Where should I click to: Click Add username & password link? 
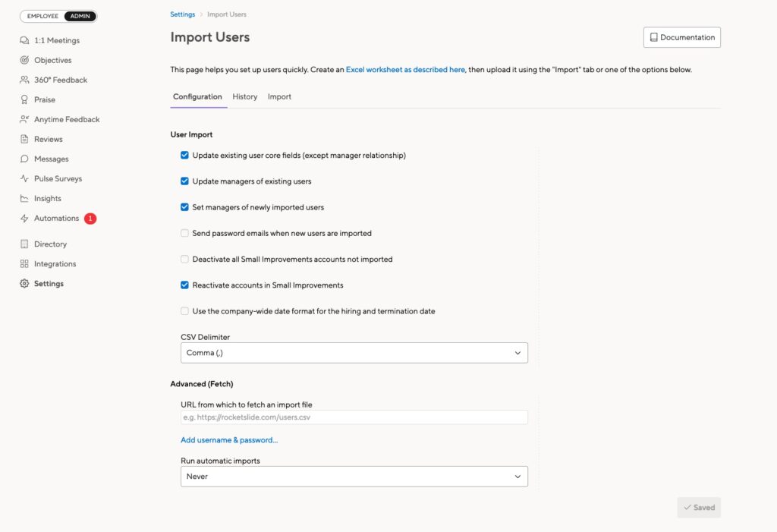[229, 439]
